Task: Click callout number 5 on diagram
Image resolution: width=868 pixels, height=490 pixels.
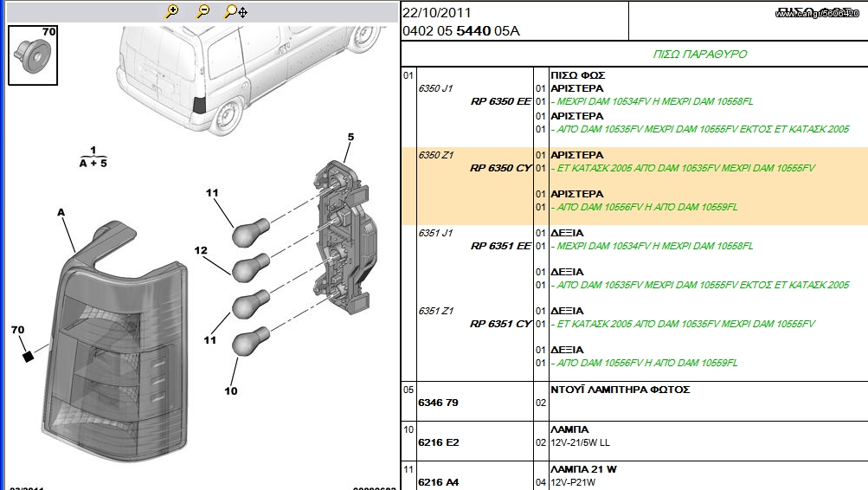Action: (x=350, y=137)
